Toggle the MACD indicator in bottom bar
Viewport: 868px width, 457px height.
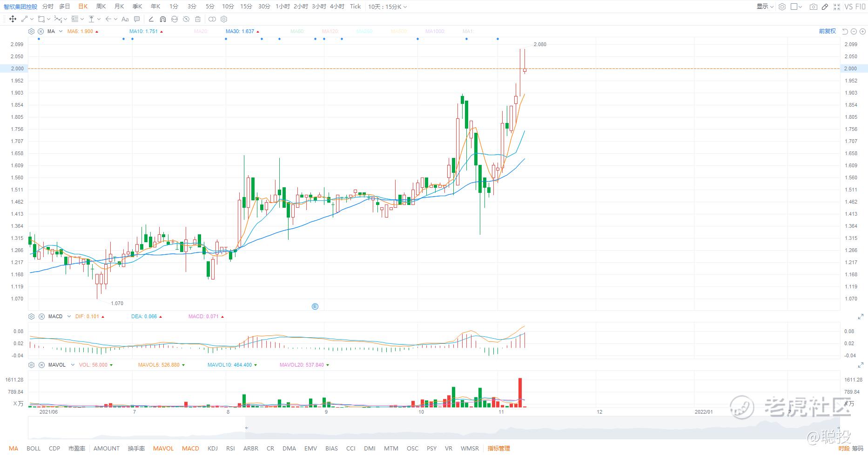pos(190,449)
